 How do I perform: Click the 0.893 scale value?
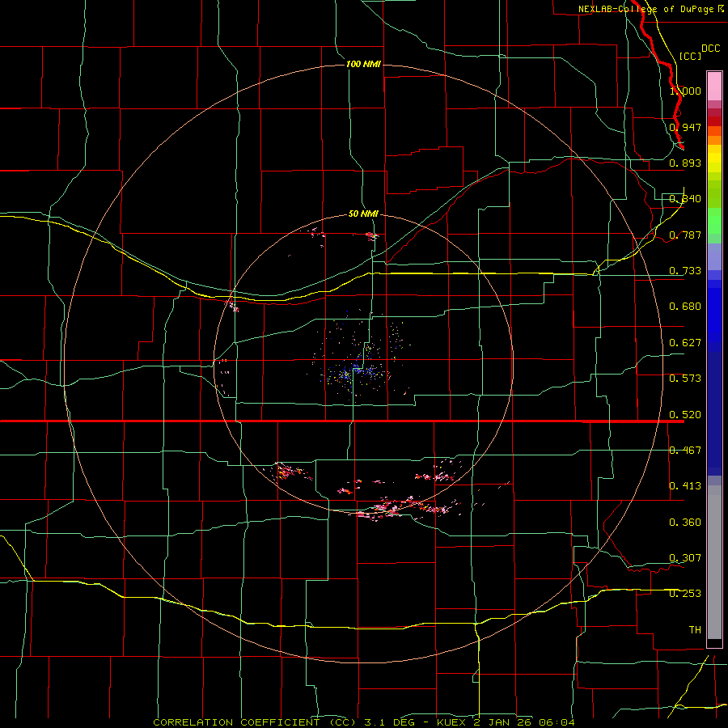click(685, 163)
